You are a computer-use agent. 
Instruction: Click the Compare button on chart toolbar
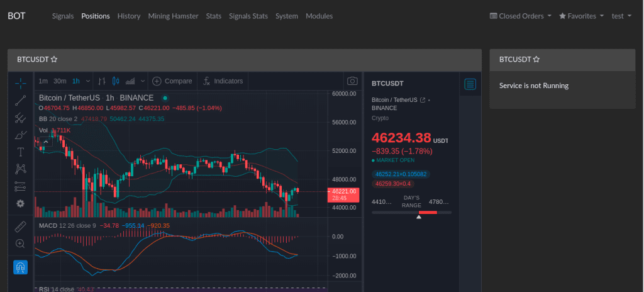pyautogui.click(x=172, y=81)
